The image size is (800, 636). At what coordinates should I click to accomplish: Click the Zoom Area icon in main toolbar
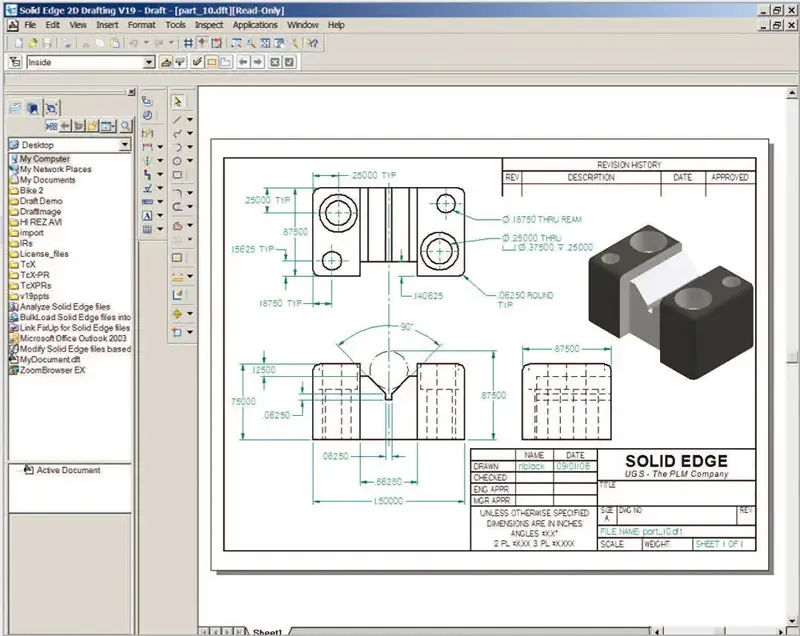pos(237,43)
